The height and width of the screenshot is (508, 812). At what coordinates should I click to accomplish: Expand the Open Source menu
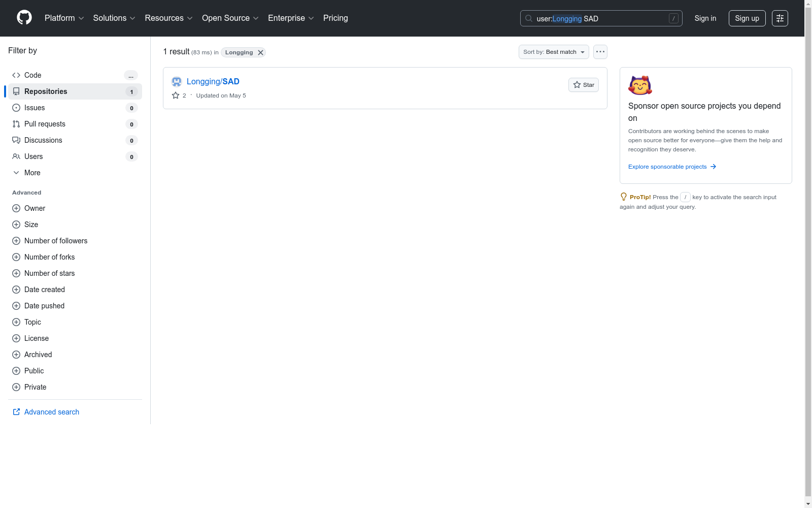[x=230, y=18]
